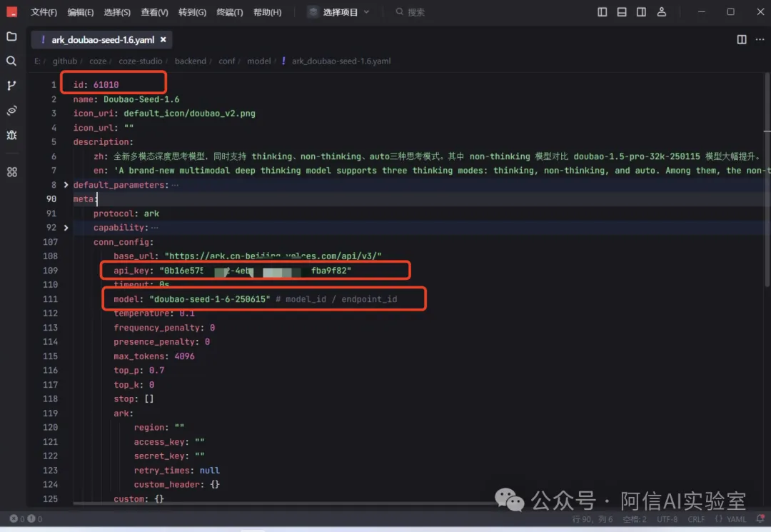Screen dimensions: 771x532
Task: Open the search panel in the activity bar
Action: 11,61
